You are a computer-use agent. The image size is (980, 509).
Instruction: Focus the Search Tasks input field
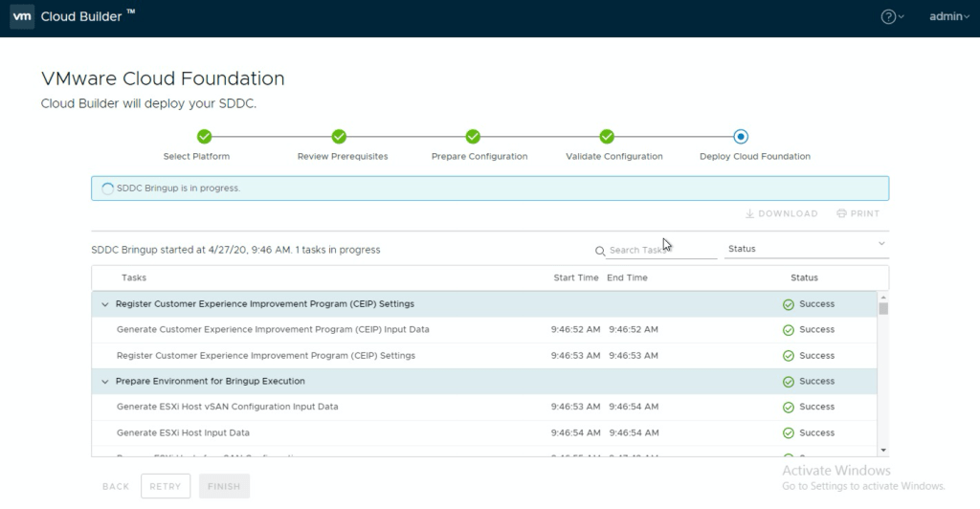pos(660,250)
